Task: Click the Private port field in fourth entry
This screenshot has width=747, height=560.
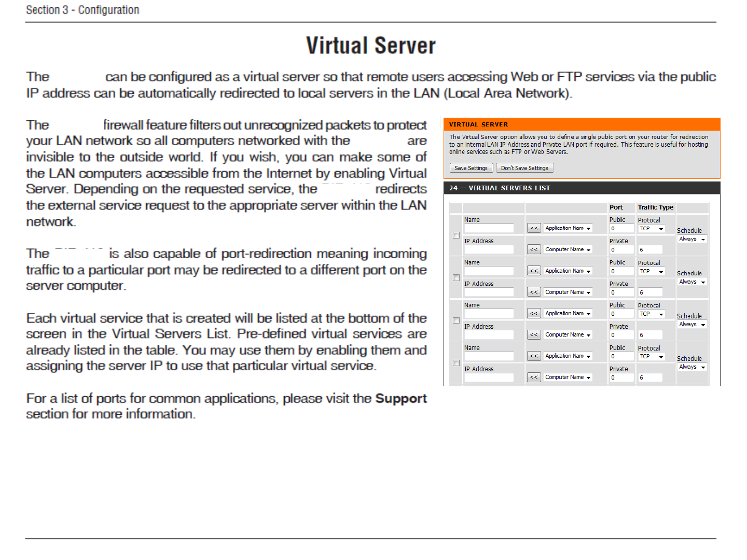Action: point(621,377)
